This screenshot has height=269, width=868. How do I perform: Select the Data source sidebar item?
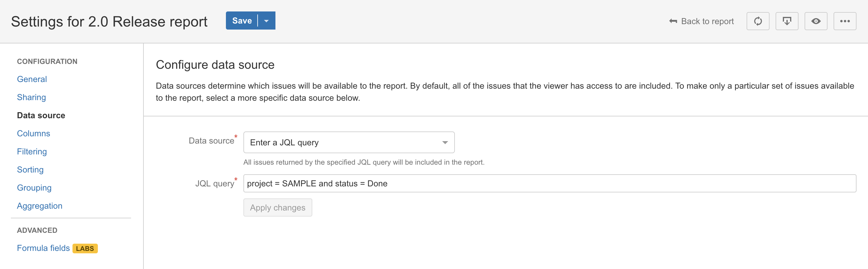click(x=41, y=115)
